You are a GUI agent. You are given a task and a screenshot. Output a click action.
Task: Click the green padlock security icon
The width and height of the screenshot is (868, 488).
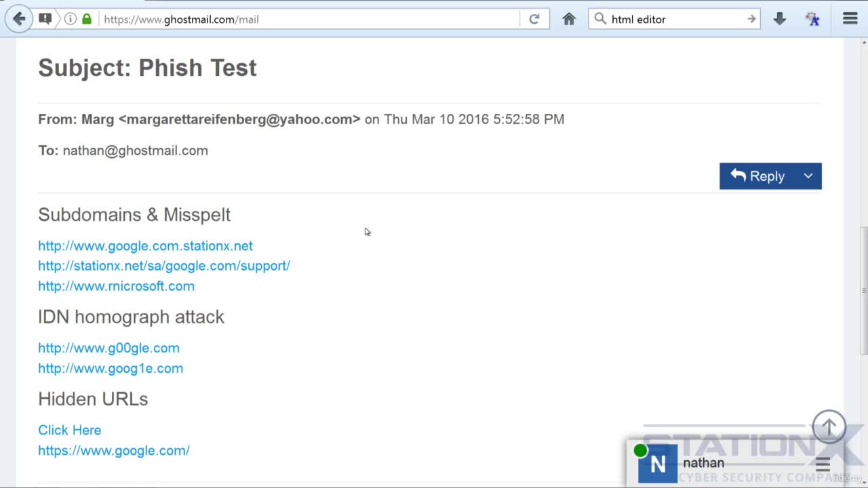(x=87, y=19)
